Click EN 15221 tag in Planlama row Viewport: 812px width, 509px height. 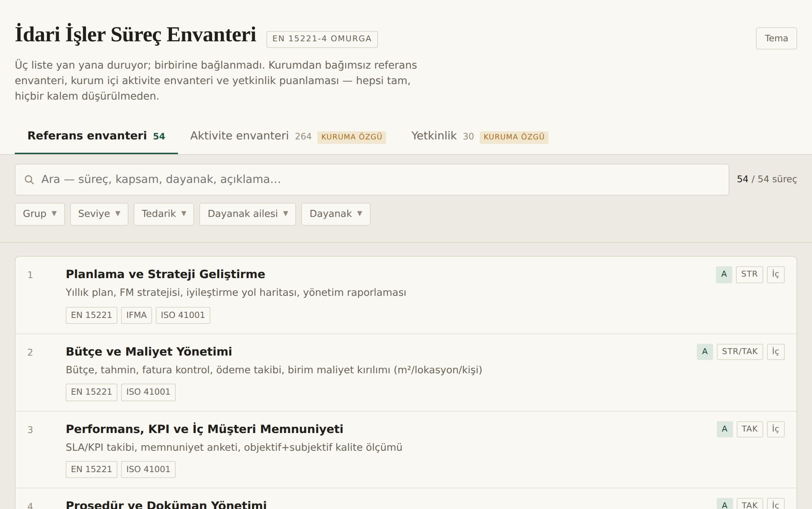point(92,315)
